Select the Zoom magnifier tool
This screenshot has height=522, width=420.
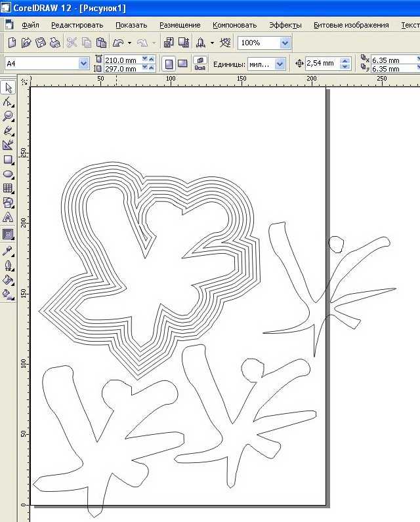tap(8, 117)
